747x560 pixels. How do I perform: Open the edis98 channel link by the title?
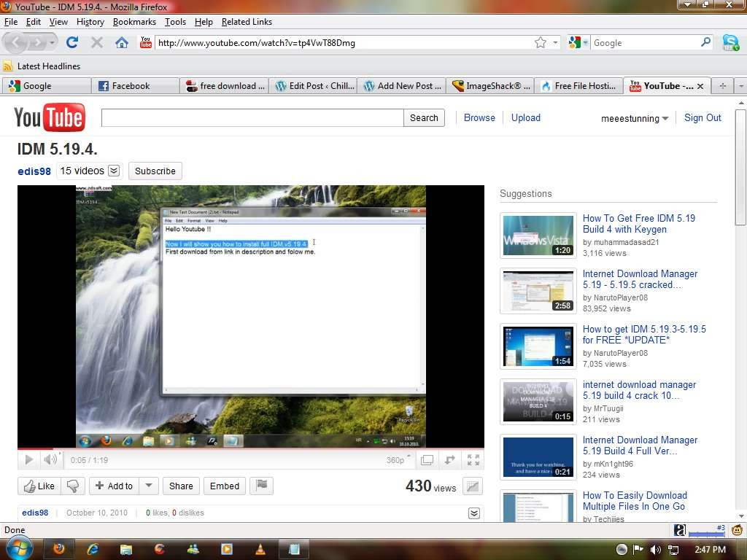(x=34, y=171)
